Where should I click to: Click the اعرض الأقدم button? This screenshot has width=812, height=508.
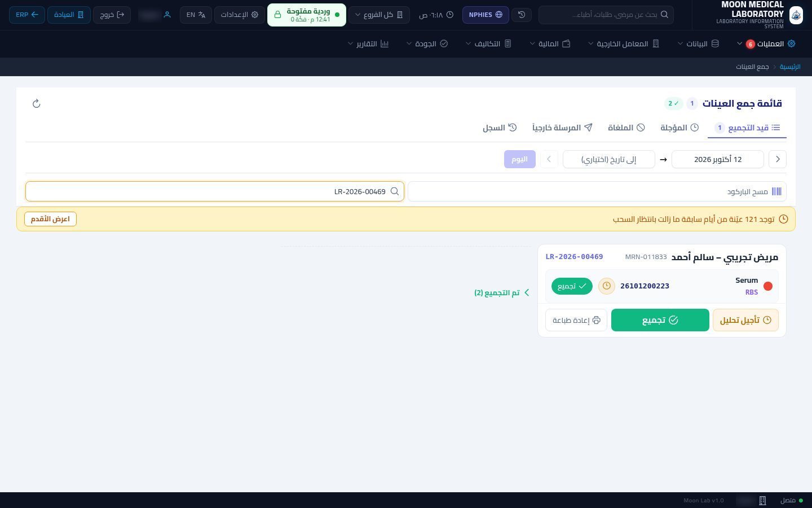(x=50, y=219)
